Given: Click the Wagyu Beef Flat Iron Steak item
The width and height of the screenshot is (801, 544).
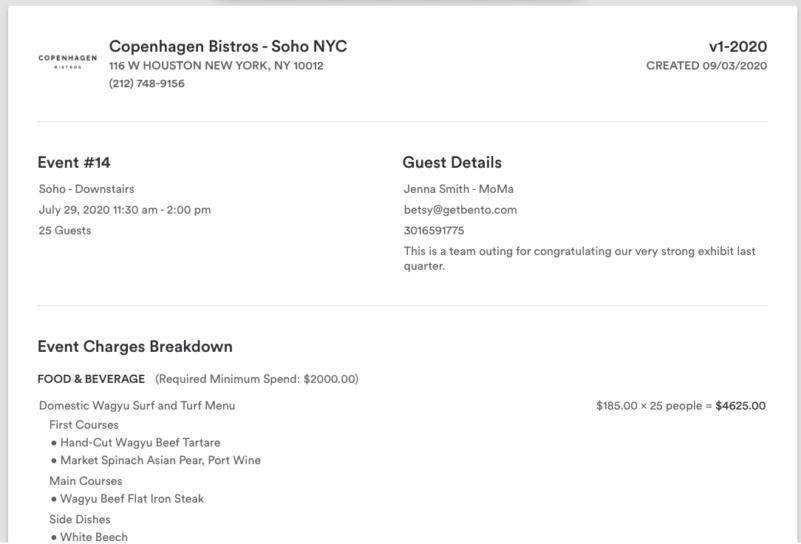Looking at the screenshot, I should [x=132, y=499].
